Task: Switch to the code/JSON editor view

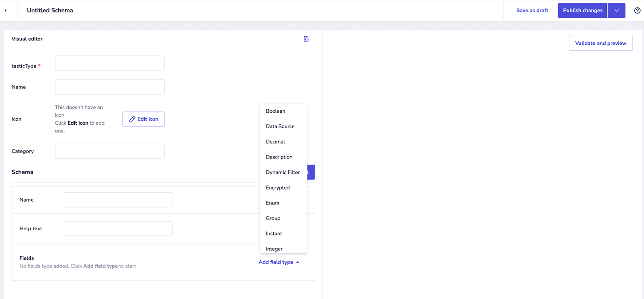Action: [x=306, y=38]
